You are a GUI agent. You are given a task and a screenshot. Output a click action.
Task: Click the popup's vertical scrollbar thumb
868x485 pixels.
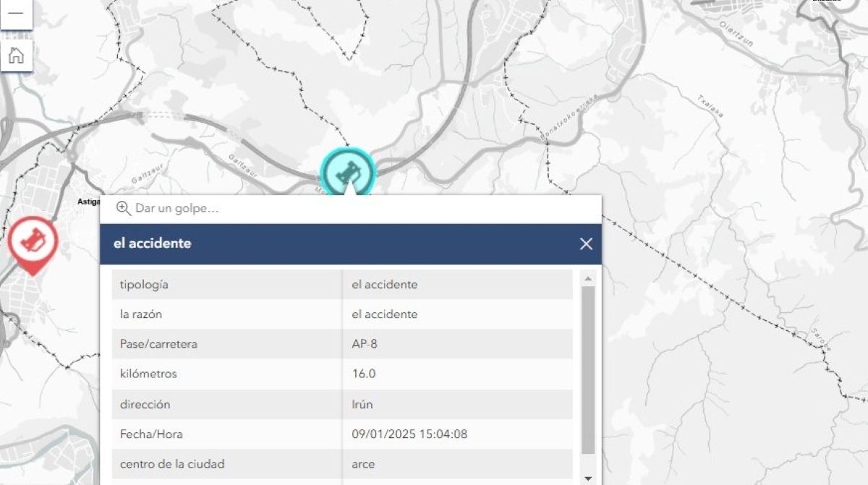click(x=588, y=369)
